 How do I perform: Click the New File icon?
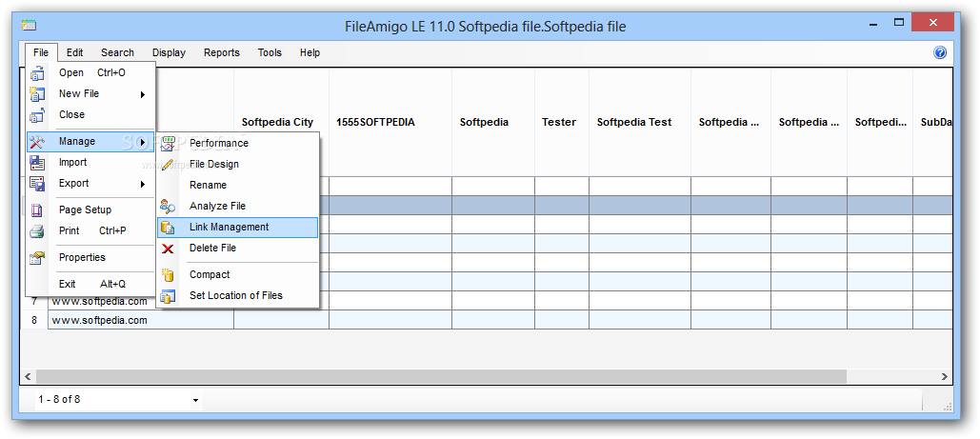click(x=37, y=94)
